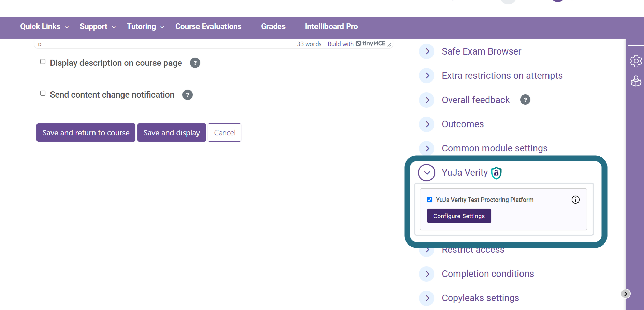Screen dimensions: 644x310
Task: Click Save and return to course
Action: point(86,132)
